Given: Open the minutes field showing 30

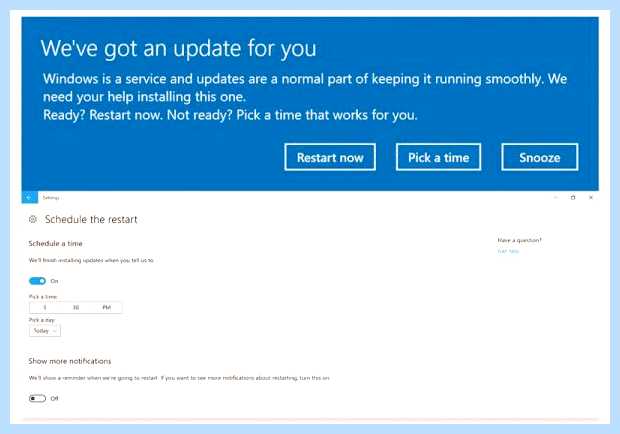Looking at the screenshot, I should [76, 307].
